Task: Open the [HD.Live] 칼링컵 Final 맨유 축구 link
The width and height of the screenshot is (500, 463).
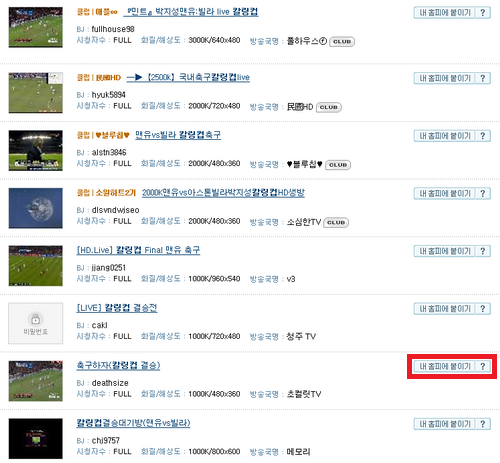Action: tap(138, 251)
